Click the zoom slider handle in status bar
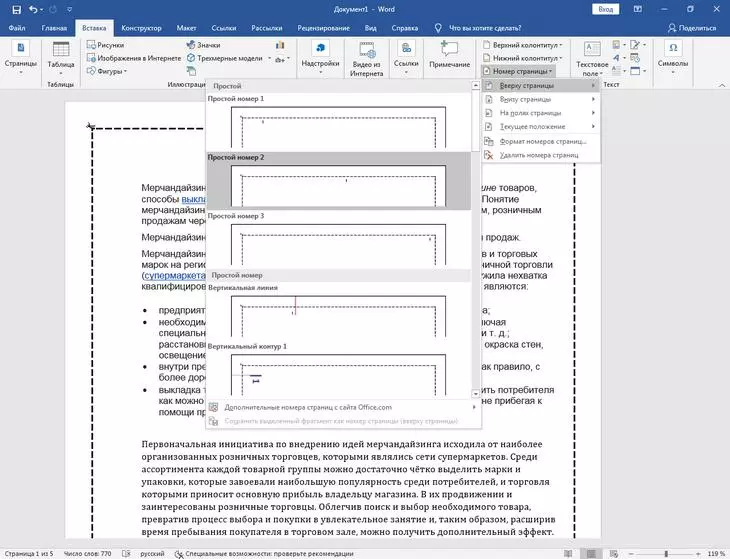730x559 pixels. tap(666, 553)
